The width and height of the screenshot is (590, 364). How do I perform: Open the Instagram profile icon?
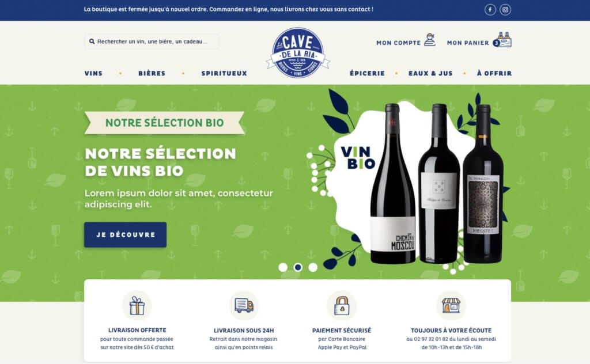[505, 10]
